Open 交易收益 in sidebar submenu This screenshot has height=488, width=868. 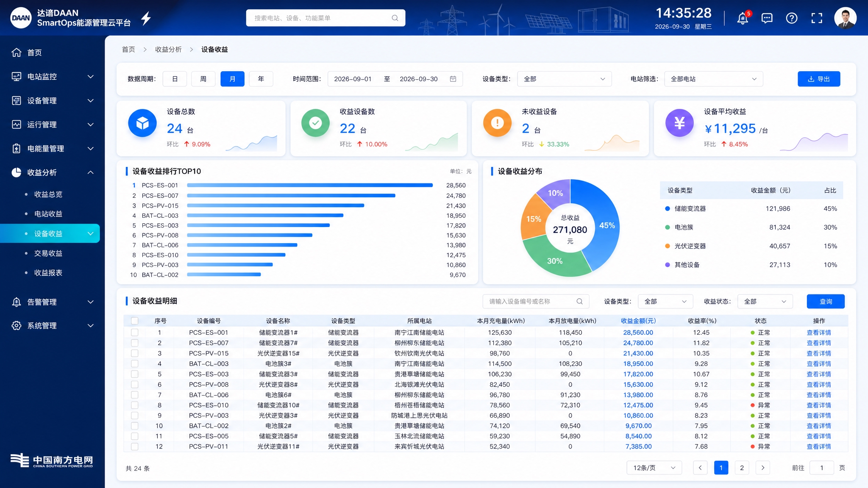coord(48,253)
